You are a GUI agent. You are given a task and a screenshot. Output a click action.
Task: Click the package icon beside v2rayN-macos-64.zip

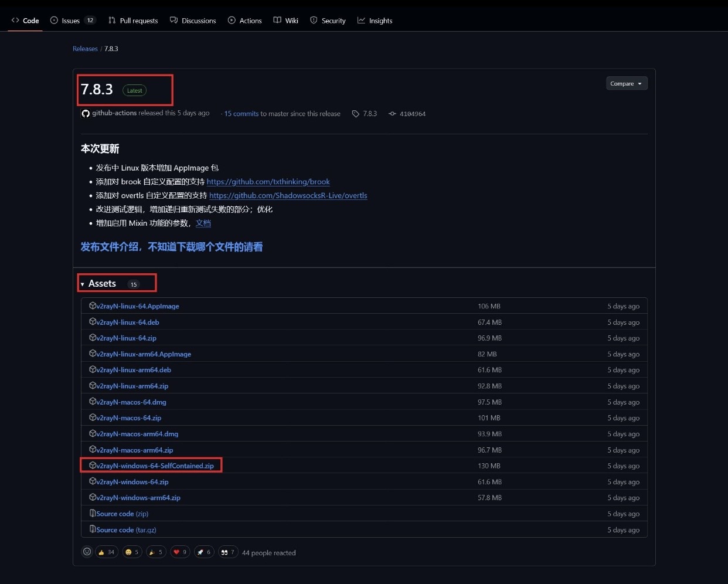pos(93,417)
